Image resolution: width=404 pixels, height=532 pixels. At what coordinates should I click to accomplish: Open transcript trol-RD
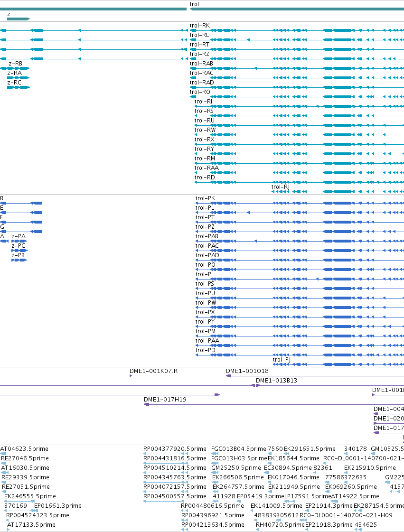click(x=205, y=177)
